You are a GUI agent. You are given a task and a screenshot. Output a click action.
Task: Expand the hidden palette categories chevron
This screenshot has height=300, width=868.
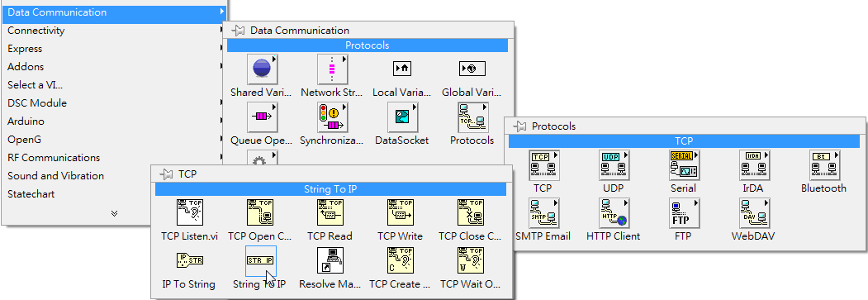[114, 213]
